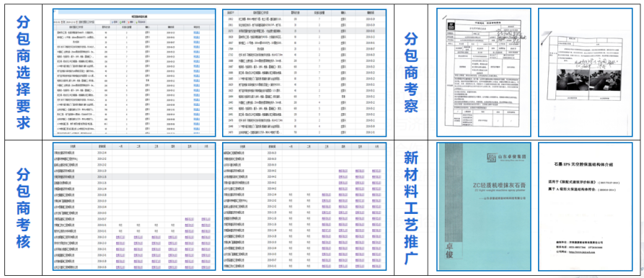Open the start date calendar picker icon
644x278 pixels.
pyautogui.click(x=61, y=22)
